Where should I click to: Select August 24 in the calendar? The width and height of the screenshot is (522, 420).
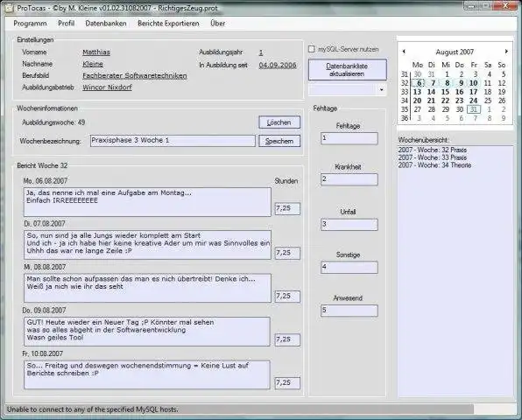coord(474,101)
